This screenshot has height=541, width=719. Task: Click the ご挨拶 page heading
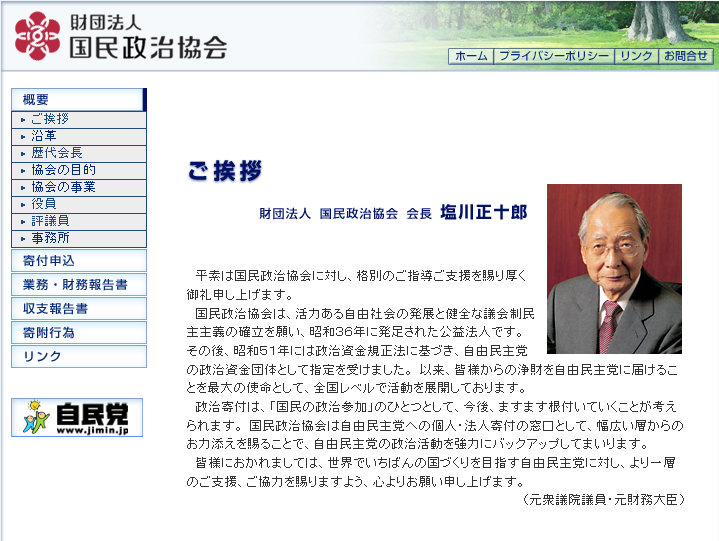225,171
